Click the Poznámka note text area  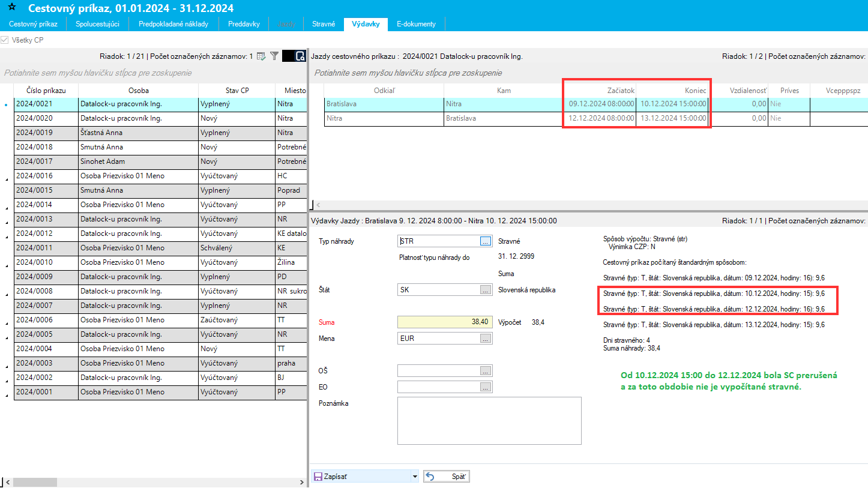[489, 421]
